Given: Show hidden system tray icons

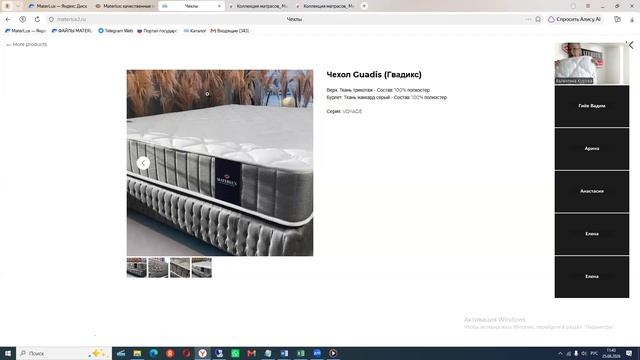Looking at the screenshot, I should (560, 353).
